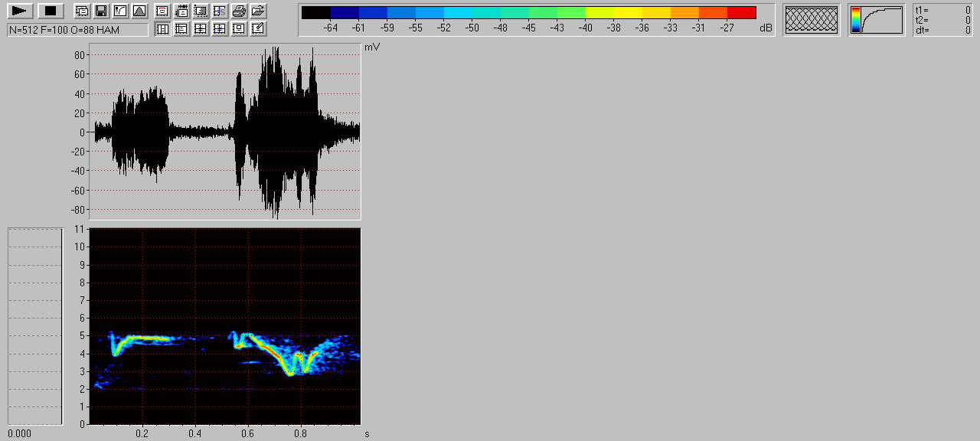This screenshot has height=441, width=980.
Task: Click the window icon with red arc
Action: [162, 11]
